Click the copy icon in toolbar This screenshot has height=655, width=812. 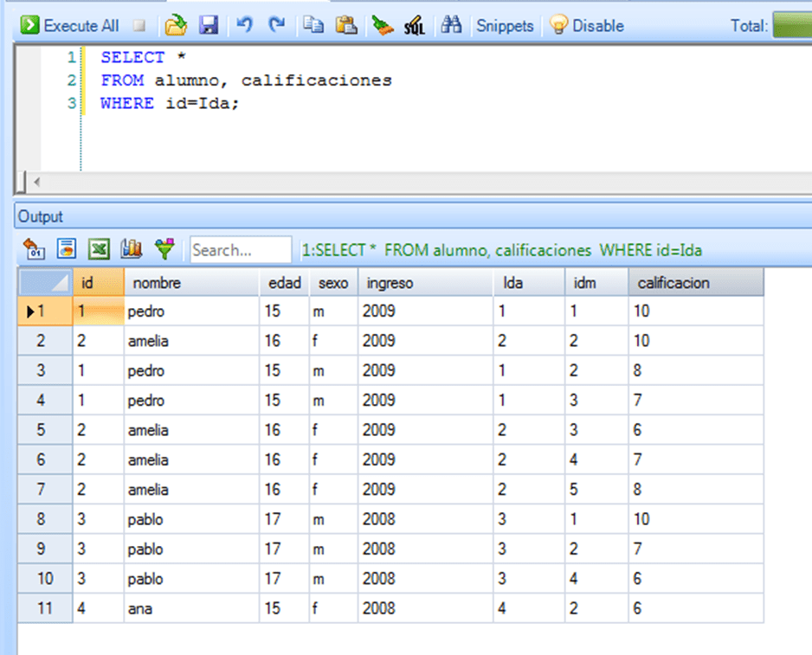[313, 25]
